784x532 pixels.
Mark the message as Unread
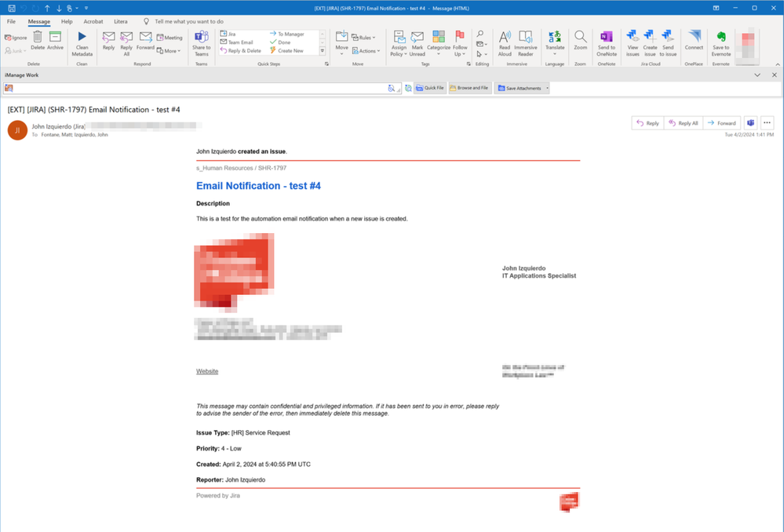[417, 44]
